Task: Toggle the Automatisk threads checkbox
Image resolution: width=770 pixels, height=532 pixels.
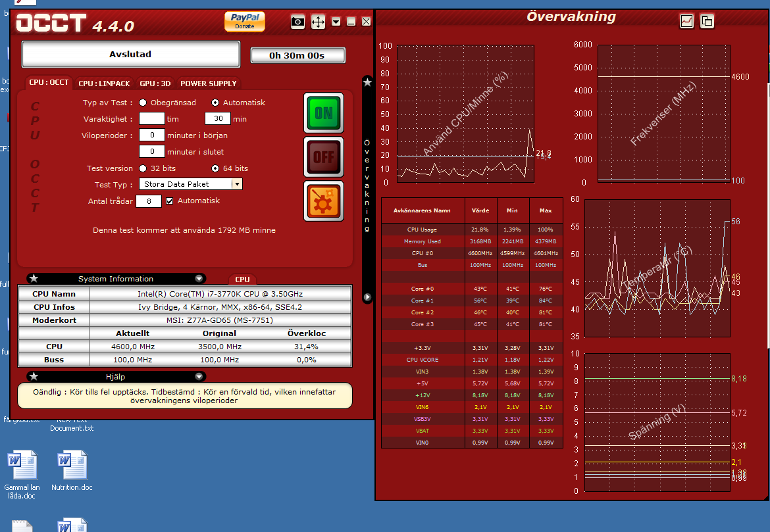Action: [169, 201]
